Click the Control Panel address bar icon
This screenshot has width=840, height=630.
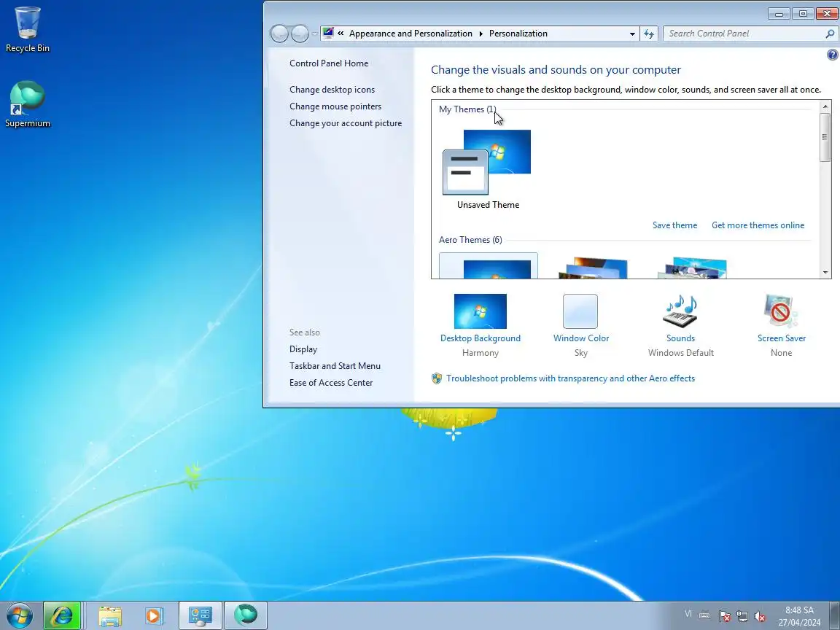(328, 34)
